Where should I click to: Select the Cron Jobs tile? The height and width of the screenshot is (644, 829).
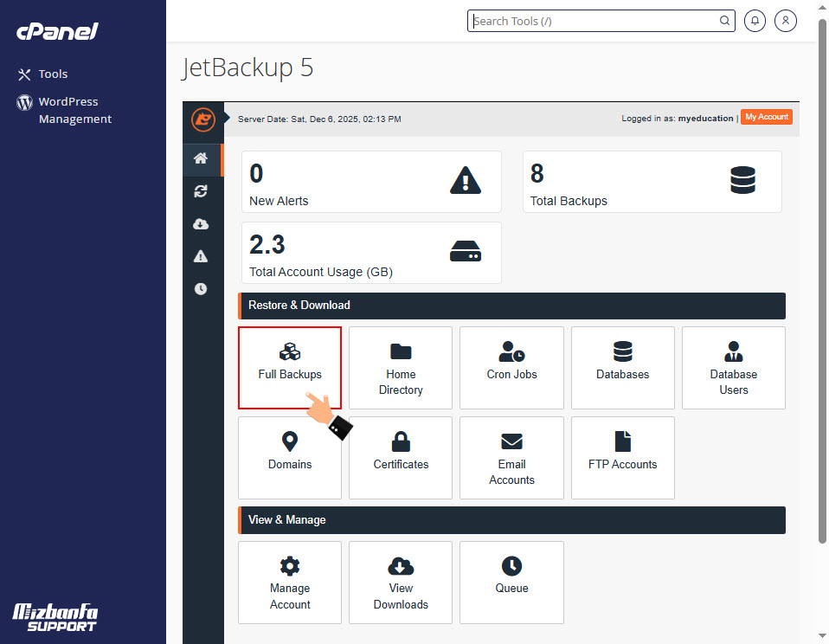point(511,367)
